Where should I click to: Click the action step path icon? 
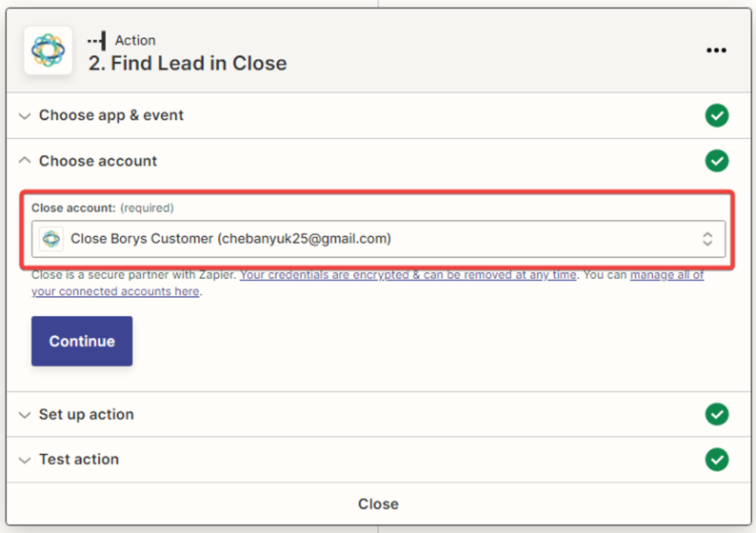[97, 41]
